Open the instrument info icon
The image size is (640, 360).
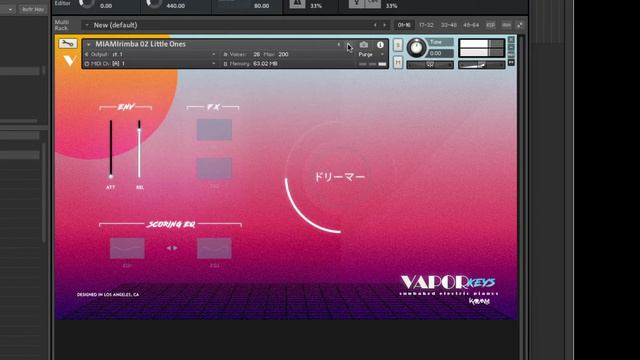380,44
